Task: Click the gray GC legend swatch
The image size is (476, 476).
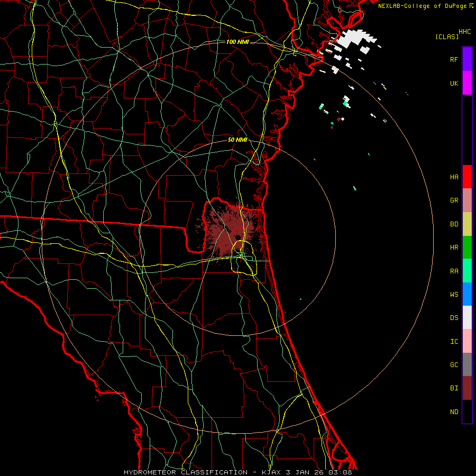Action: click(467, 364)
